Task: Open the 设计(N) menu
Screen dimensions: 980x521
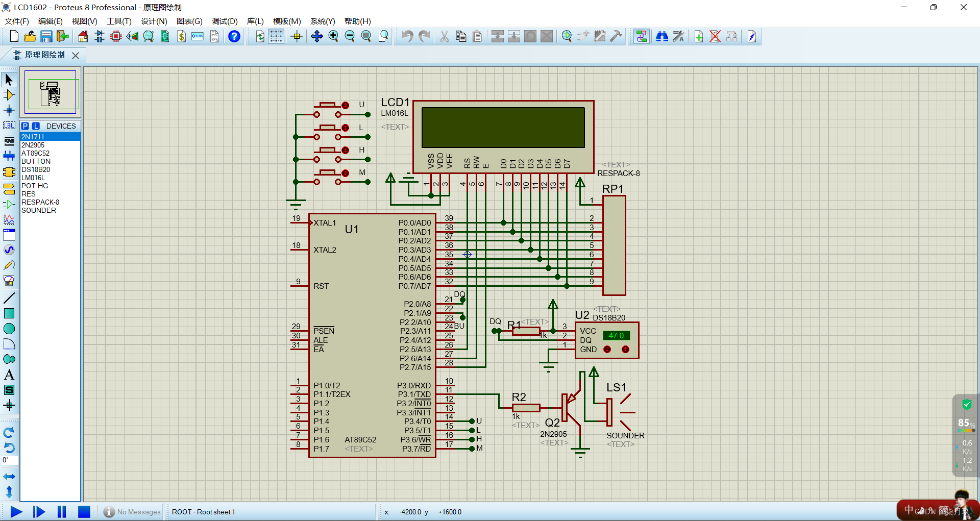Action: click(154, 21)
